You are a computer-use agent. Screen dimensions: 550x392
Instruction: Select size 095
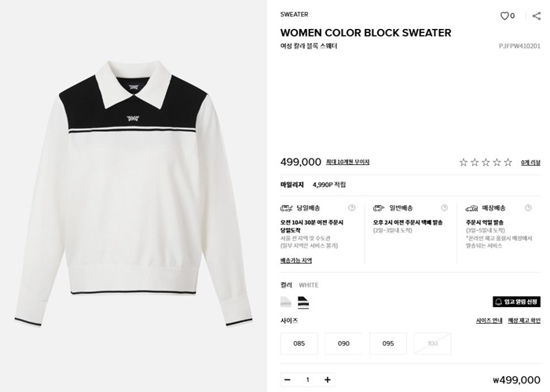coord(388,343)
